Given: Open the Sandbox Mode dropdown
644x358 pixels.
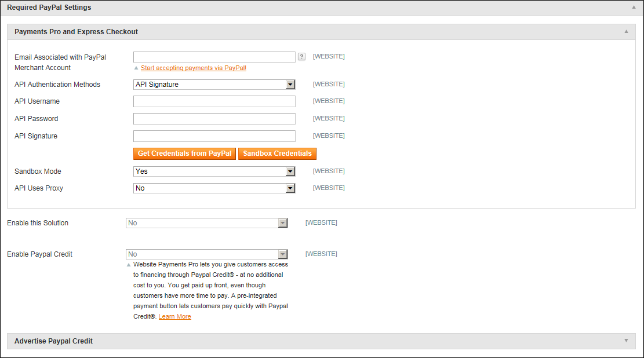Looking at the screenshot, I should [x=214, y=171].
